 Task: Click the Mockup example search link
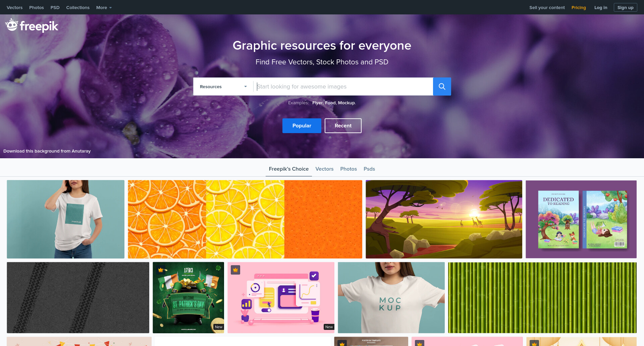click(x=346, y=103)
